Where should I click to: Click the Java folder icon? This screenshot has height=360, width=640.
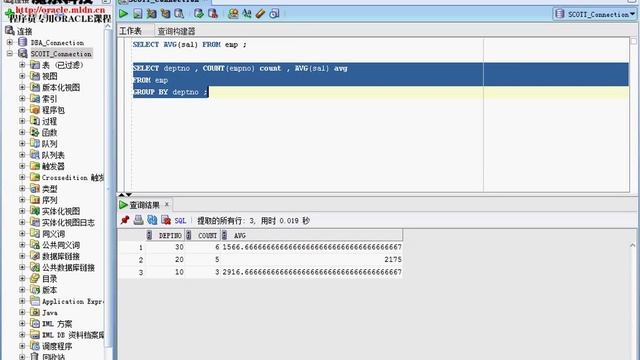[35, 313]
